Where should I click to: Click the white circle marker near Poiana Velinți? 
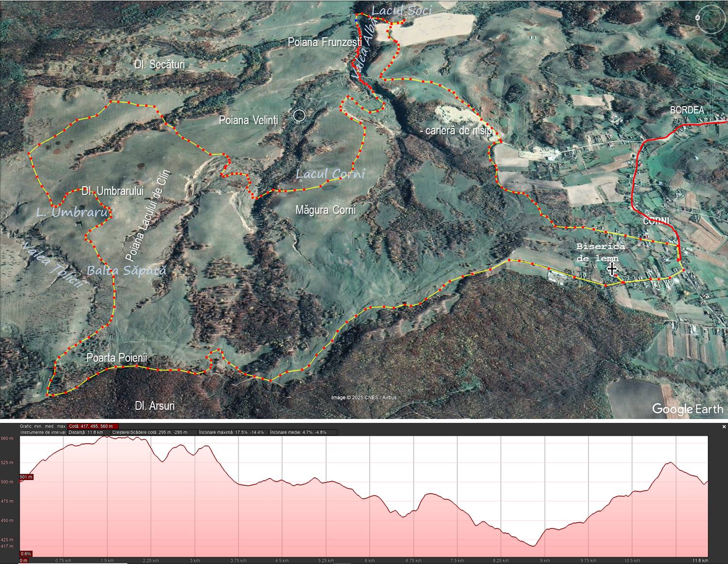[299, 115]
